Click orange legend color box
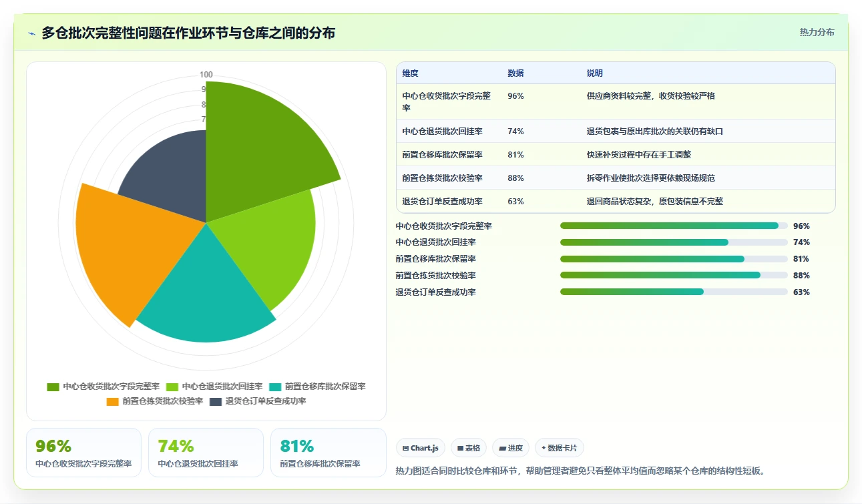 (113, 401)
